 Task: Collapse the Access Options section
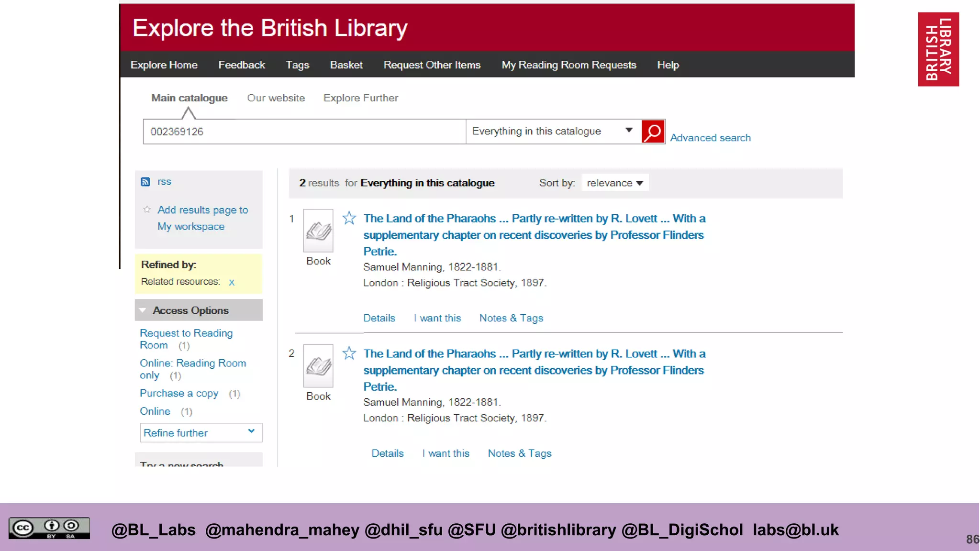[199, 310]
